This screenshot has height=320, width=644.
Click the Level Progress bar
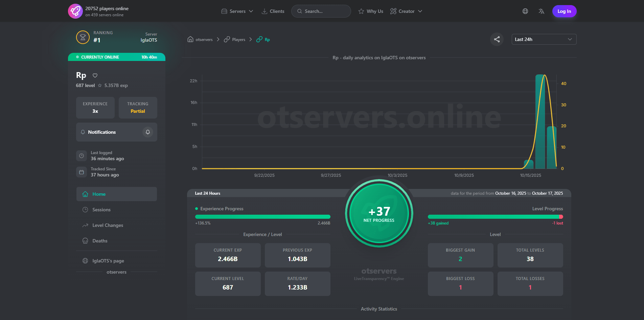pyautogui.click(x=496, y=217)
